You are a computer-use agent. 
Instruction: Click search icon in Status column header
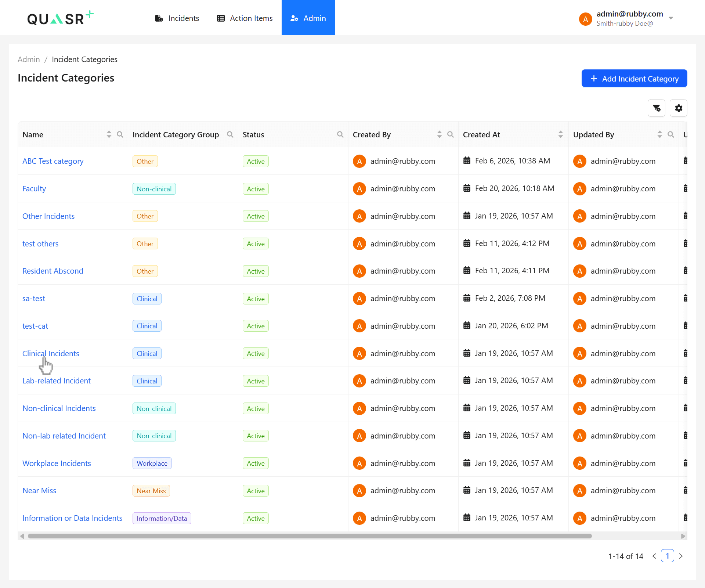pos(340,134)
